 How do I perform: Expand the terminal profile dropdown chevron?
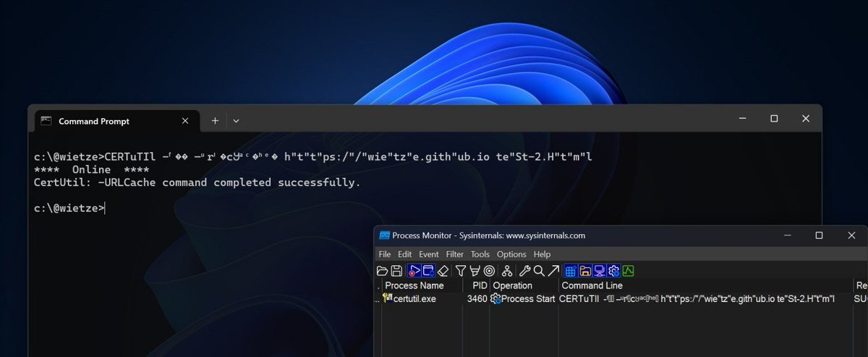(236, 121)
